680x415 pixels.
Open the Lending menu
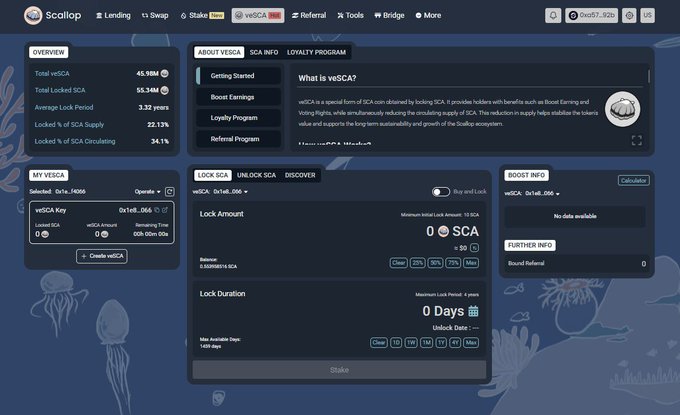click(113, 16)
